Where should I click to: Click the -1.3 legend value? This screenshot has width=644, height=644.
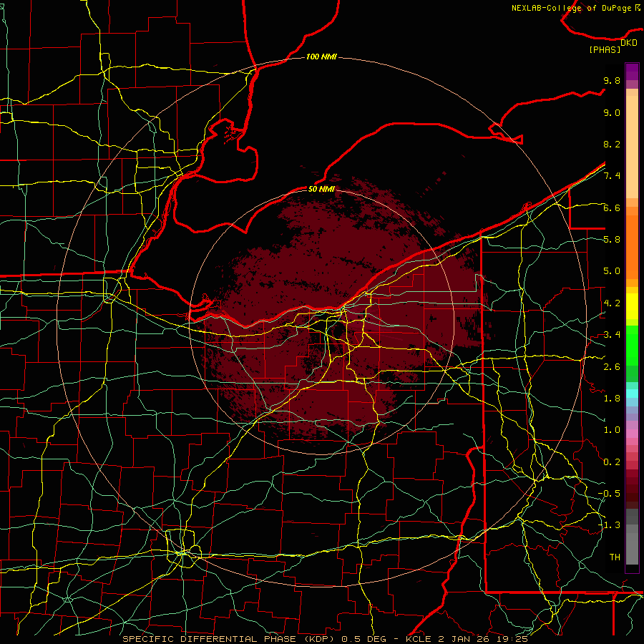pyautogui.click(x=609, y=525)
